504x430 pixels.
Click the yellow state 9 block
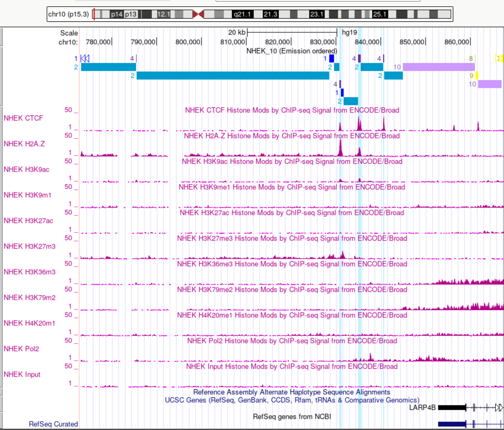click(x=477, y=76)
